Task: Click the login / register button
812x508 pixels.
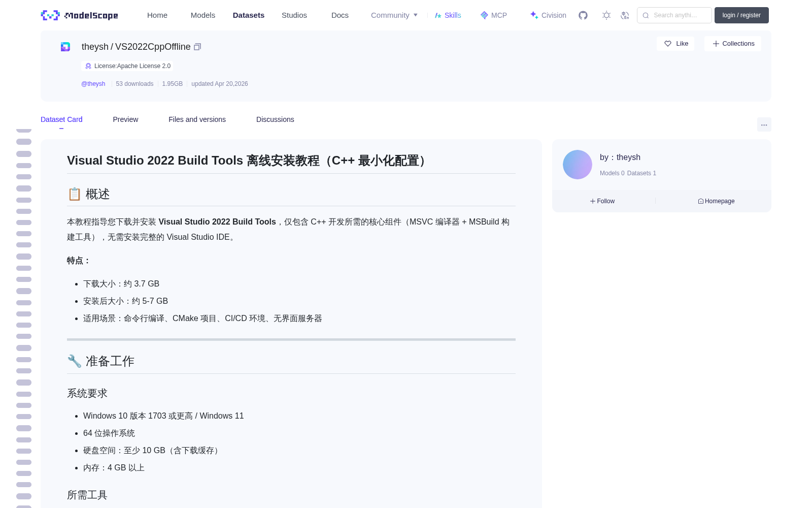Action: coord(741,15)
